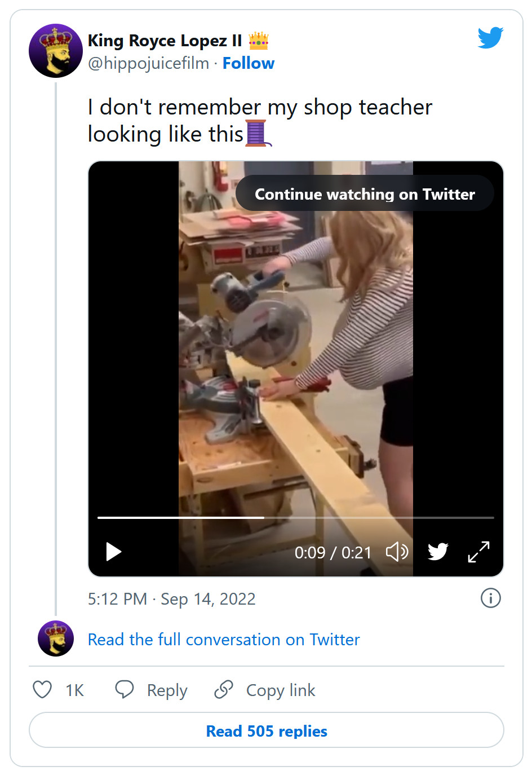Click the Twitter bird logo top right
The image size is (532, 775).
click(490, 38)
